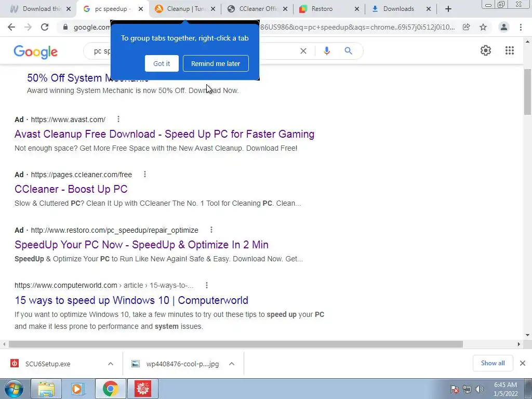Open the volume speaker tray icon

click(x=480, y=389)
